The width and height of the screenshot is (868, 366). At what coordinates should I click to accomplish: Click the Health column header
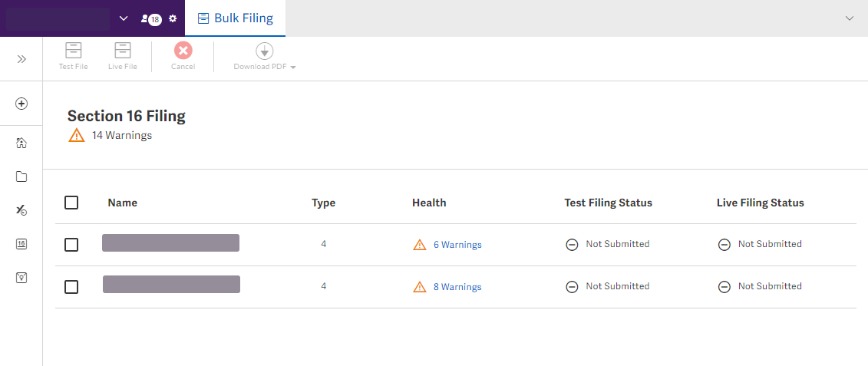pos(429,203)
